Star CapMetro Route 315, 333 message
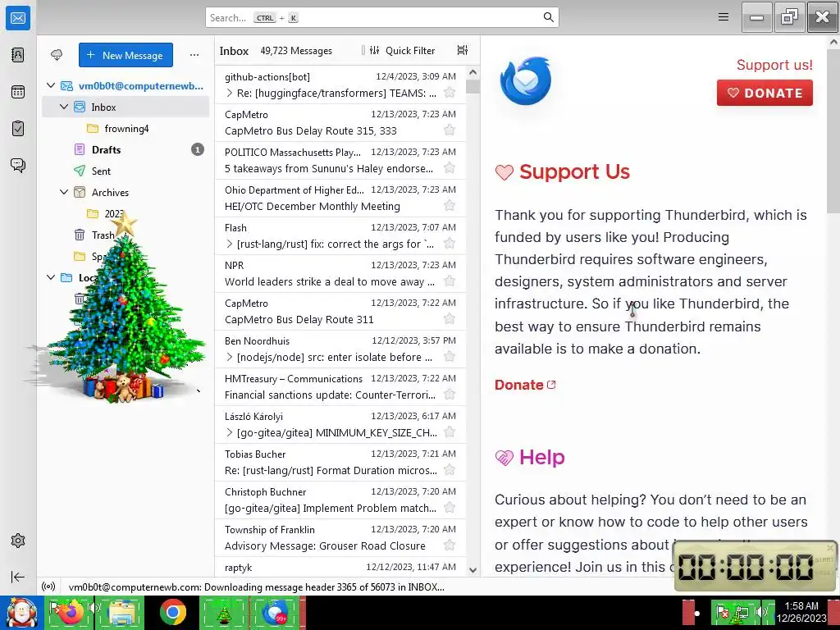The image size is (840, 630). (x=450, y=130)
